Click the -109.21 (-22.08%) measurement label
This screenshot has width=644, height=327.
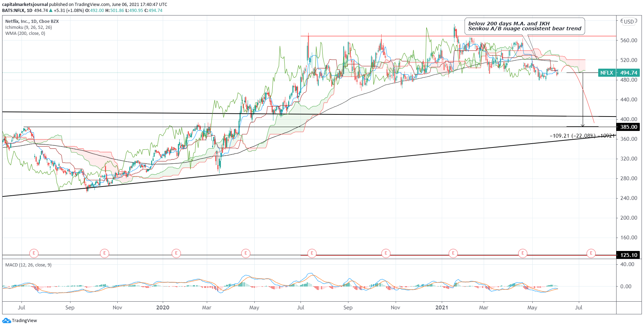point(582,136)
